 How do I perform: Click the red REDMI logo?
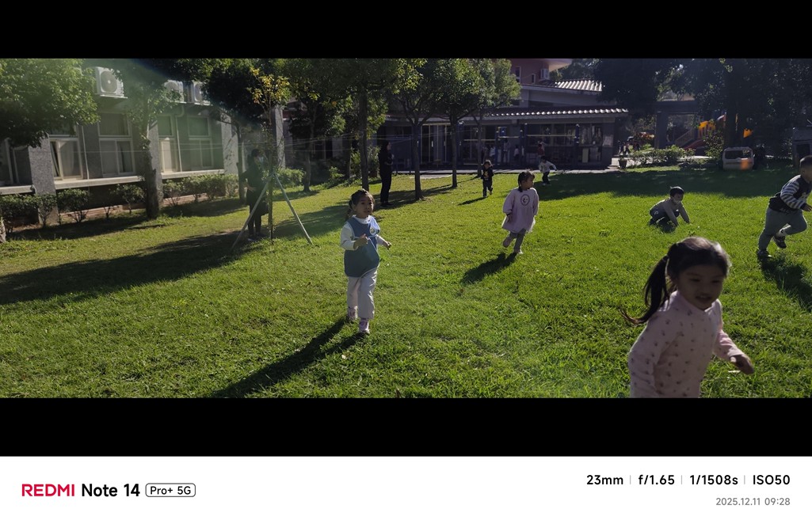point(48,490)
